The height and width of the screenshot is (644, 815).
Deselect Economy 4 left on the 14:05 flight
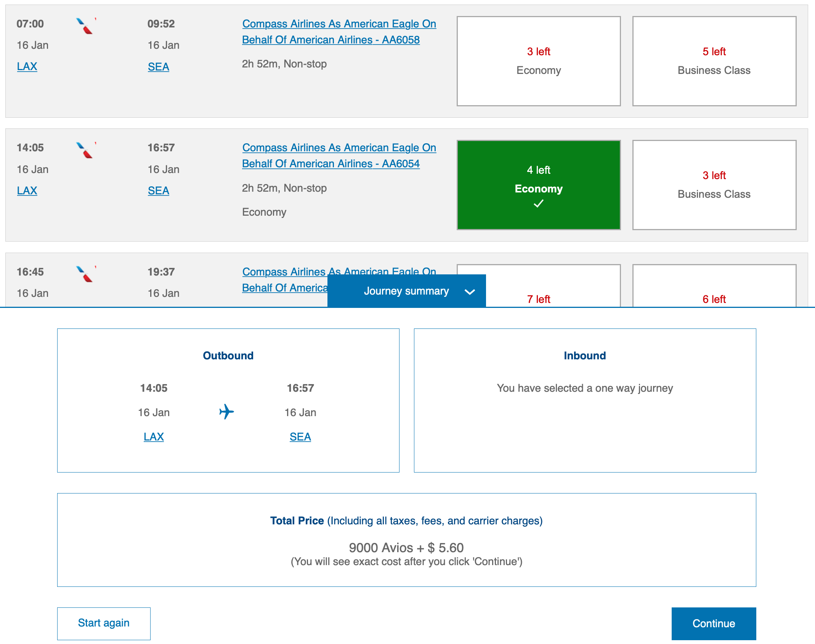[x=539, y=185]
